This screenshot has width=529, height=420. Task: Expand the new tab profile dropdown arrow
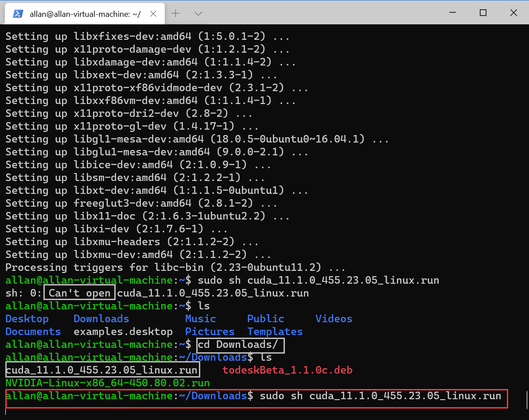198,13
